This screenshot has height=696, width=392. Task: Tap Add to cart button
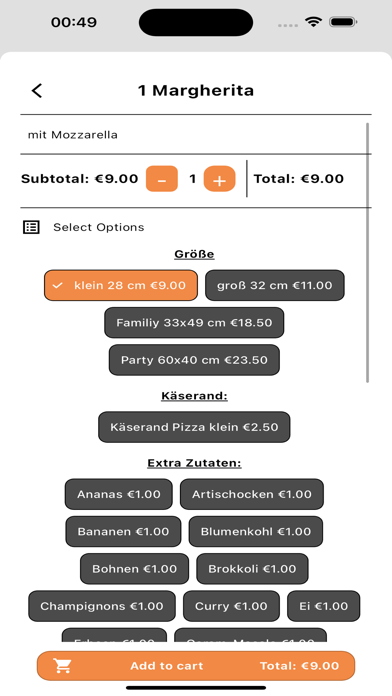pos(196,666)
